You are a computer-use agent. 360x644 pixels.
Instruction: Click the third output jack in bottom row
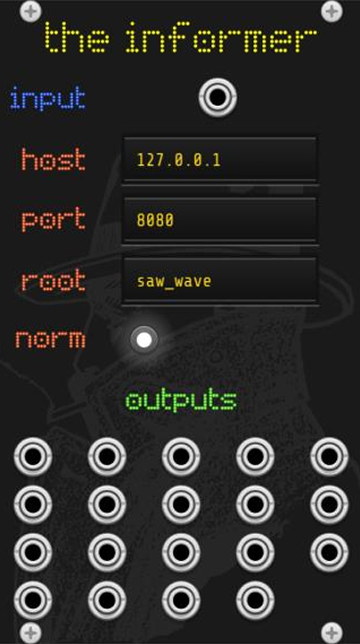181,600
